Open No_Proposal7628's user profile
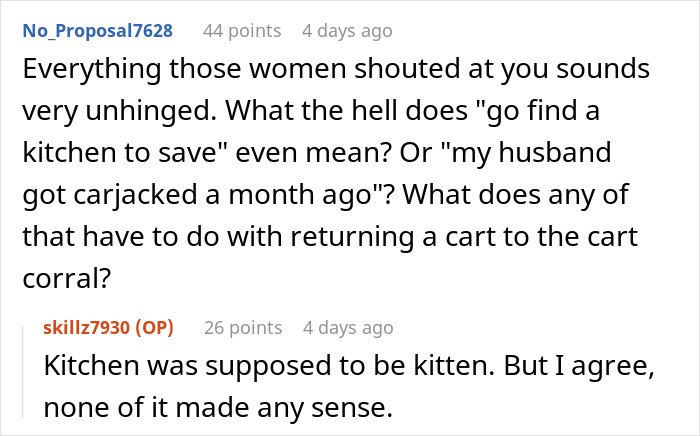The image size is (700, 436). coord(97,31)
